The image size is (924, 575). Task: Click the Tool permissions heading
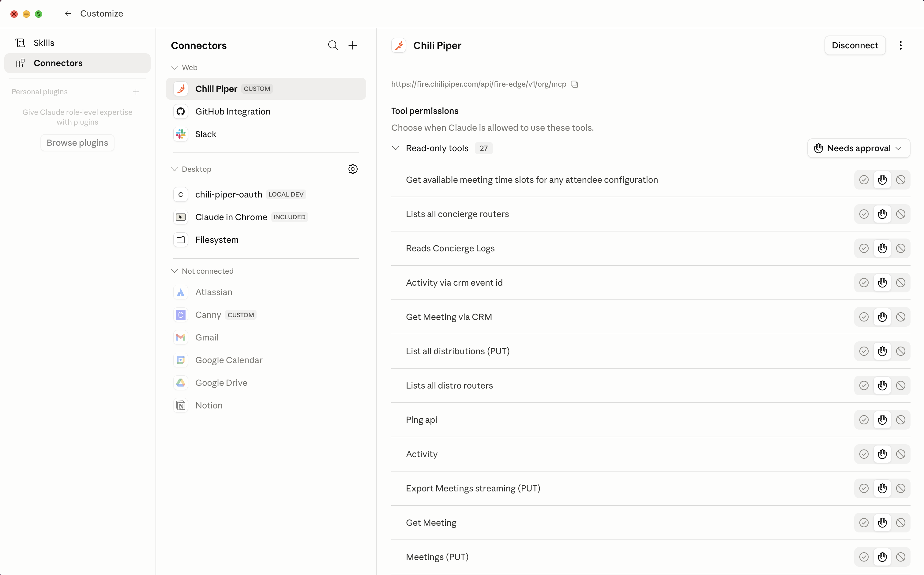click(425, 111)
